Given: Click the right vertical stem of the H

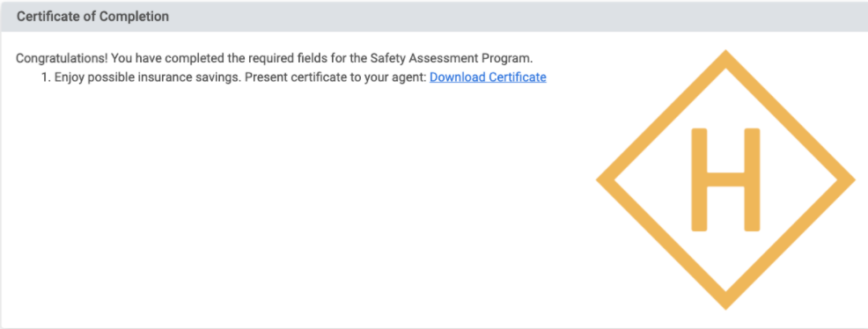Looking at the screenshot, I should point(753,179).
